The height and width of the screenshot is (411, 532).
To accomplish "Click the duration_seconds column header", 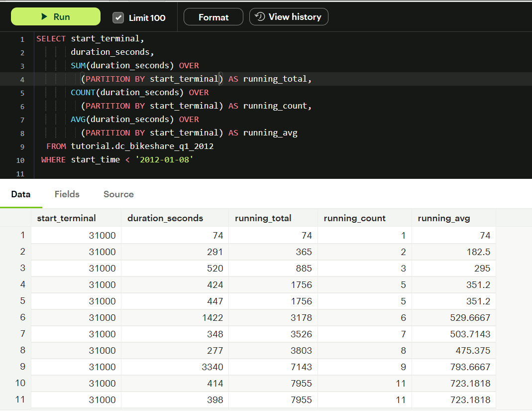I will coord(175,218).
